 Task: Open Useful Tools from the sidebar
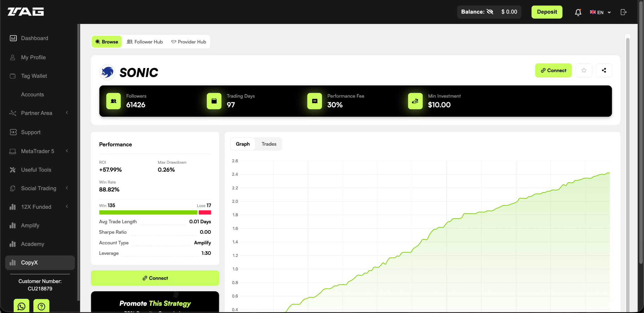36,169
